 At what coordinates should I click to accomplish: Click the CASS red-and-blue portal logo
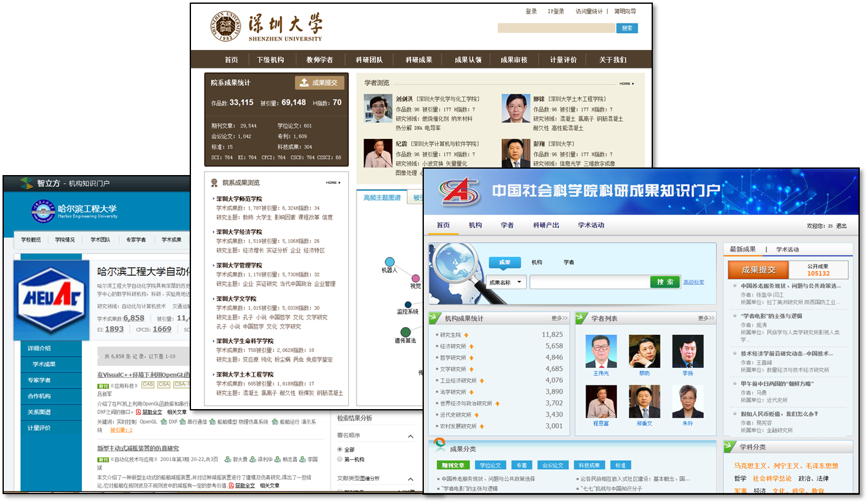pyautogui.click(x=459, y=192)
